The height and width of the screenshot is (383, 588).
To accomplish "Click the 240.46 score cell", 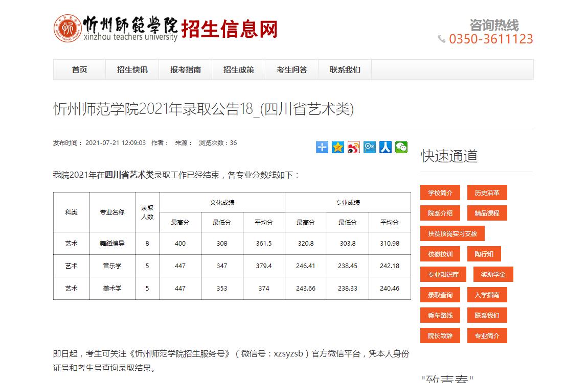I will point(390,289).
